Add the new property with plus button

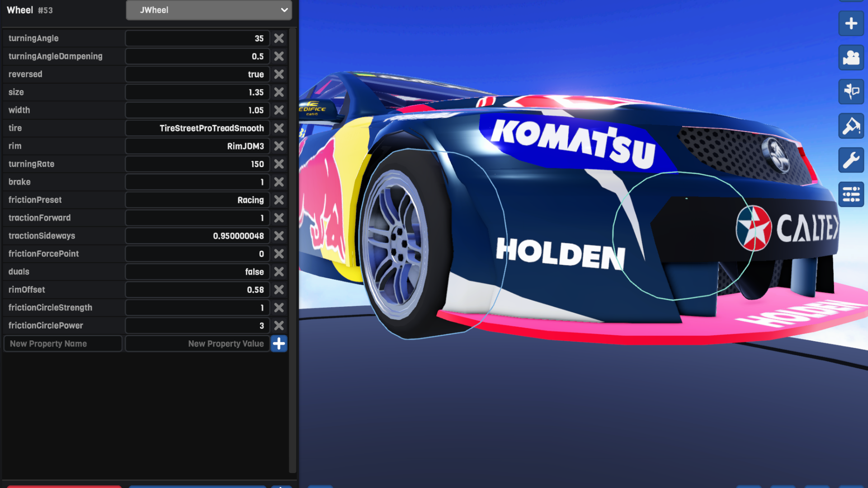coord(279,344)
